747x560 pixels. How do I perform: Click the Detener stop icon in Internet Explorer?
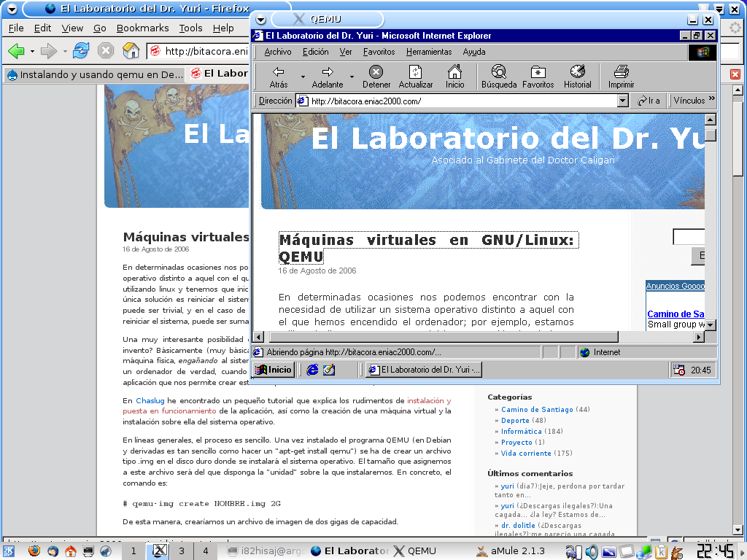coord(376,72)
